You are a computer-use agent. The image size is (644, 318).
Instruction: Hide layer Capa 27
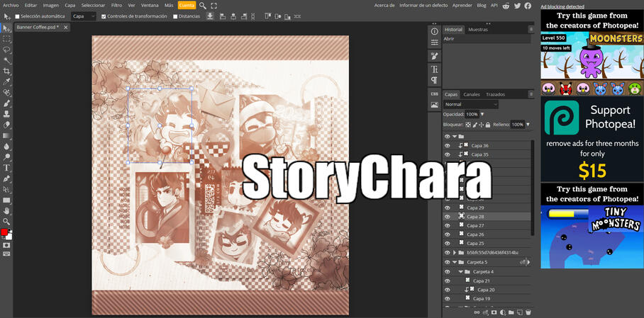click(448, 225)
